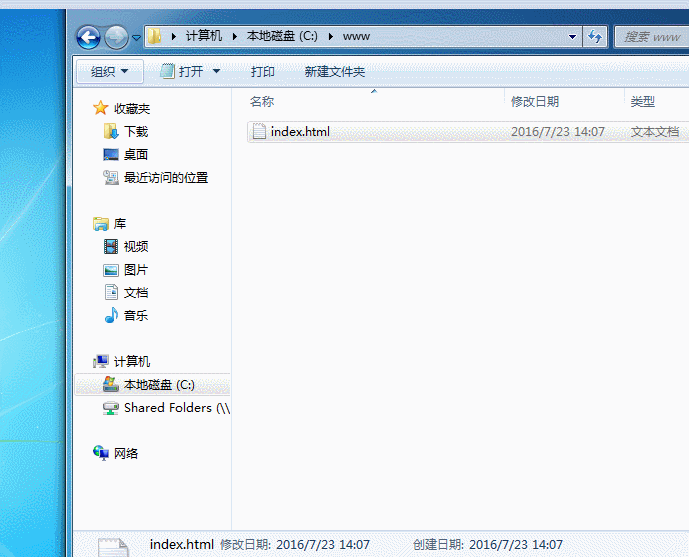This screenshot has height=557, width=689.
Task: Click the 本地磁盘 (C:) drive icon
Action: coord(111,384)
